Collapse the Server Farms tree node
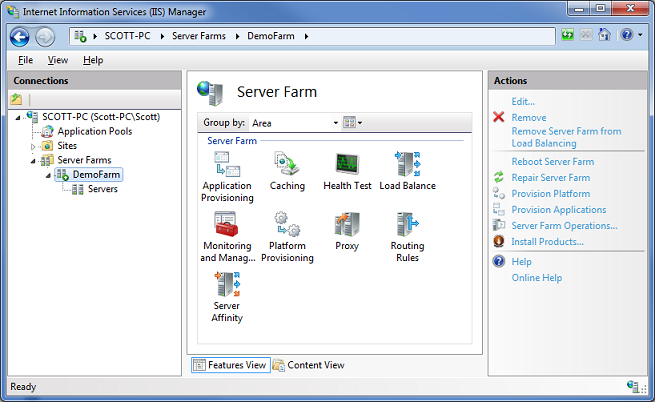Image resolution: width=655 pixels, height=402 pixels. (33, 161)
